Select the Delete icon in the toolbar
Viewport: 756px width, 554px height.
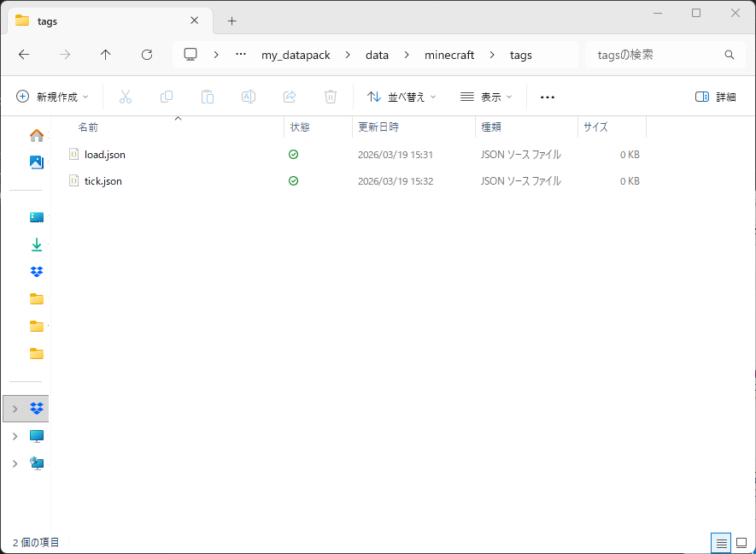[331, 97]
